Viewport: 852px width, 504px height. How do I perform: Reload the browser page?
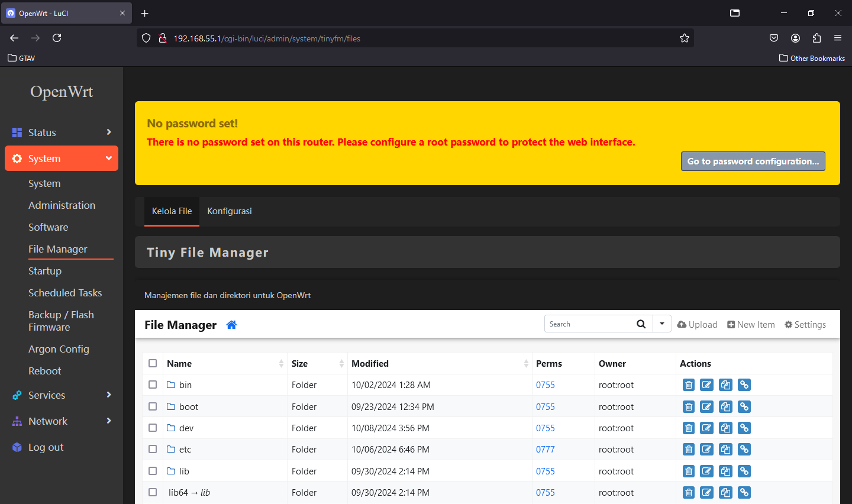coord(57,38)
